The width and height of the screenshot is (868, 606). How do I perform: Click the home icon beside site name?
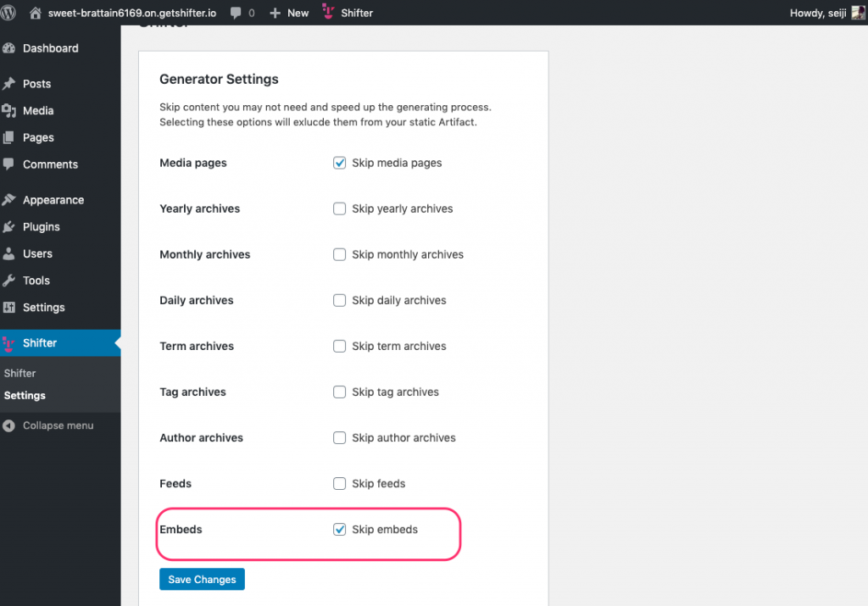point(36,13)
